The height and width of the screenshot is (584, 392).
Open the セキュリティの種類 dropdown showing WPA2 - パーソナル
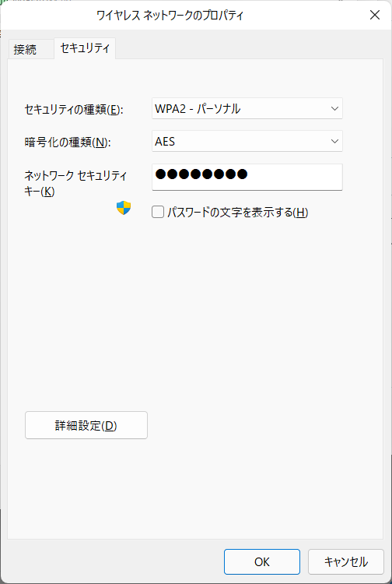247,108
